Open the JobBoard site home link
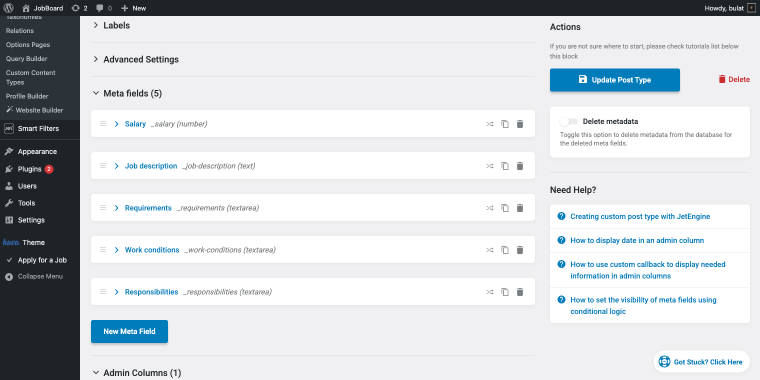 43,8
